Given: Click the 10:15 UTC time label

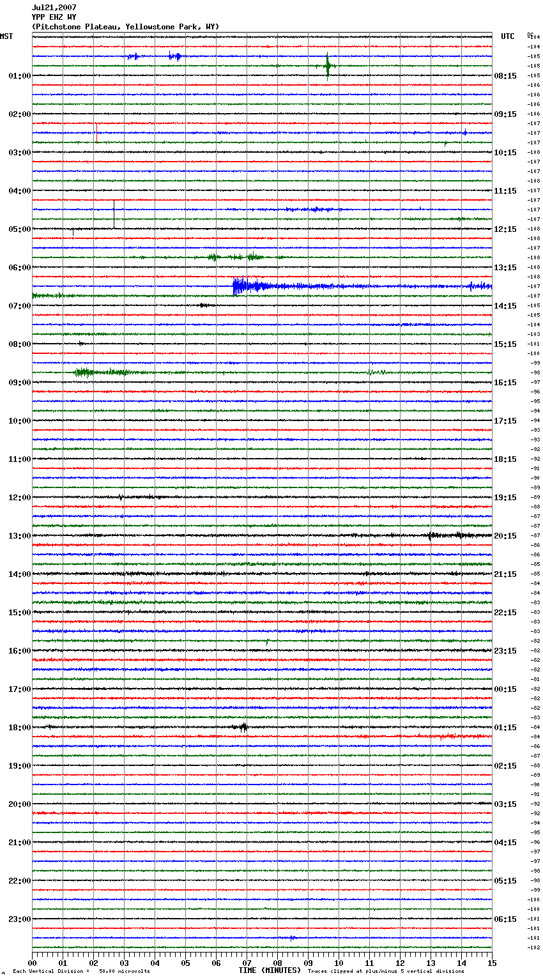Looking at the screenshot, I should (x=505, y=153).
